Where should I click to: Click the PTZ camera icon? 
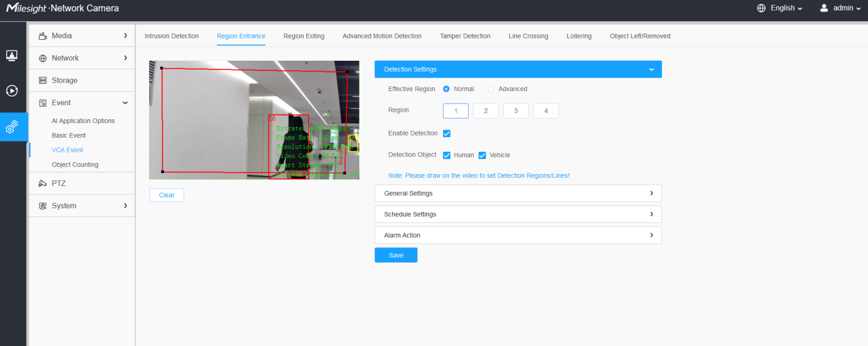tap(43, 183)
